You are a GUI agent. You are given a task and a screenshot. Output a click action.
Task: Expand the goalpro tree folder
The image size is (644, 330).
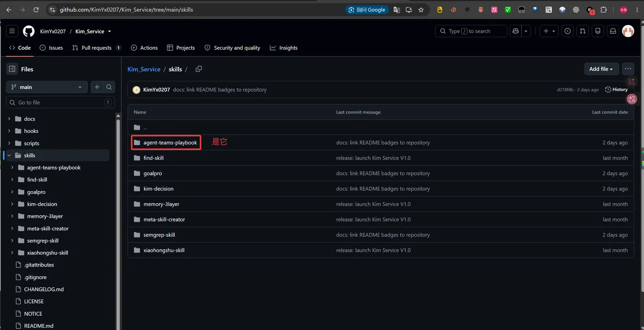tap(12, 192)
